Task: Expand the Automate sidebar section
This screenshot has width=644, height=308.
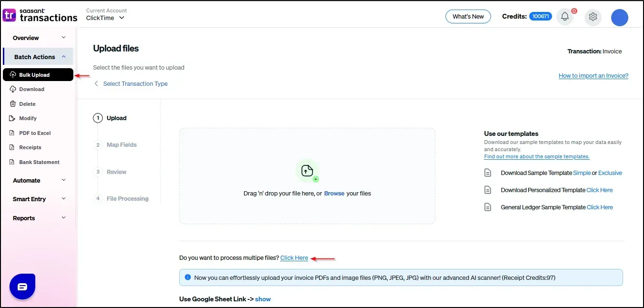Action: 39,180
